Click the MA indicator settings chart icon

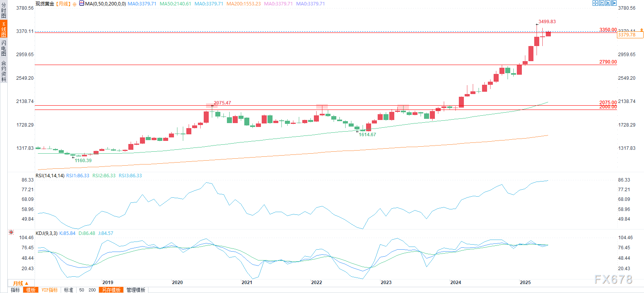click(82, 3)
